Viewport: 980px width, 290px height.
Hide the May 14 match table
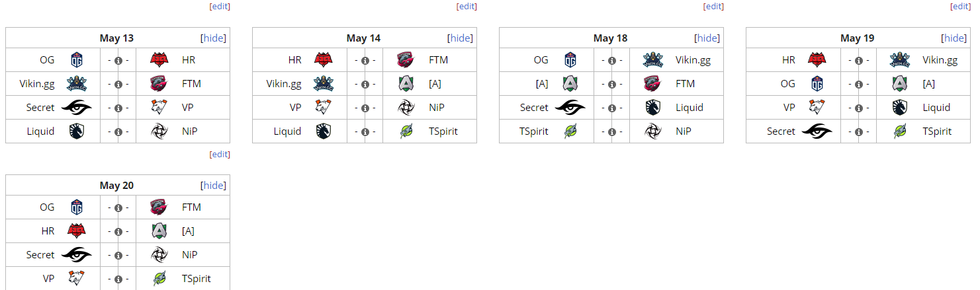pyautogui.click(x=461, y=38)
